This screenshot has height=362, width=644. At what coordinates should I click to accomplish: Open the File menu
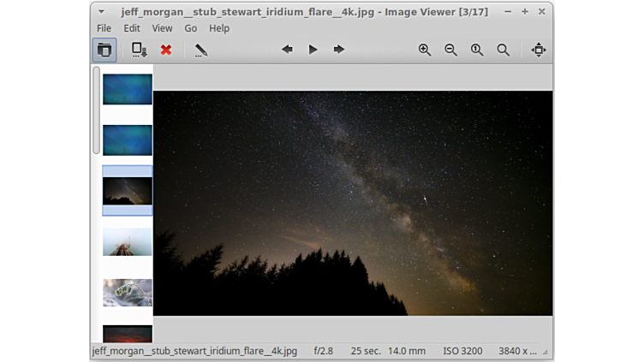(104, 28)
